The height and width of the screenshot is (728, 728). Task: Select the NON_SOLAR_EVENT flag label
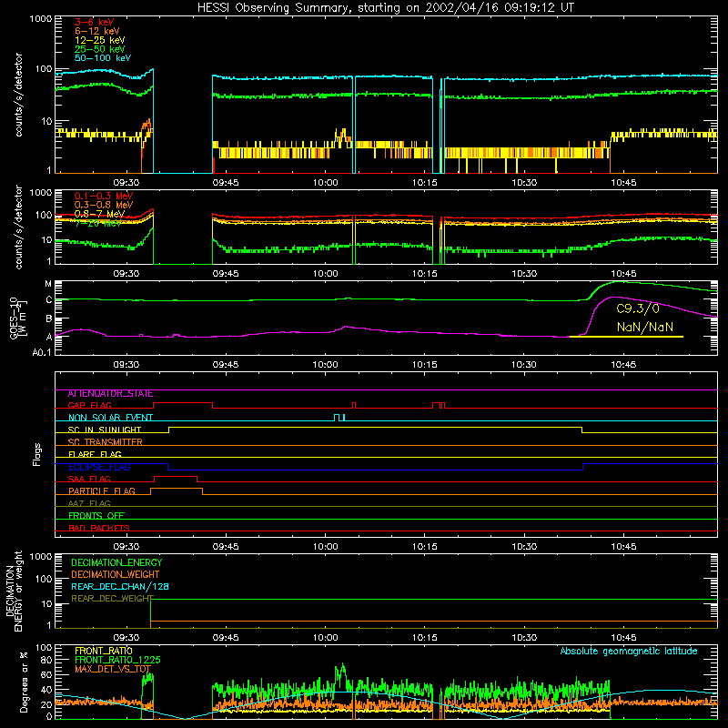coord(110,418)
